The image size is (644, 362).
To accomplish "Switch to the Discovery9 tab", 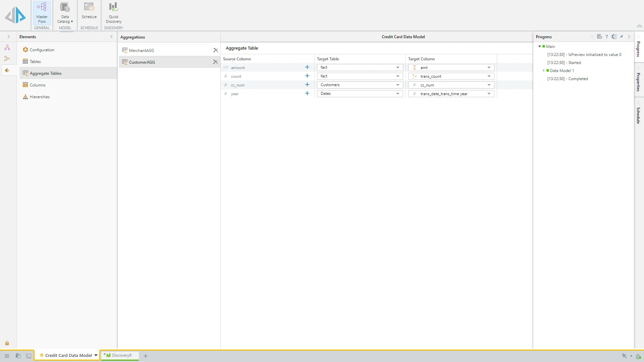I will point(121,355).
